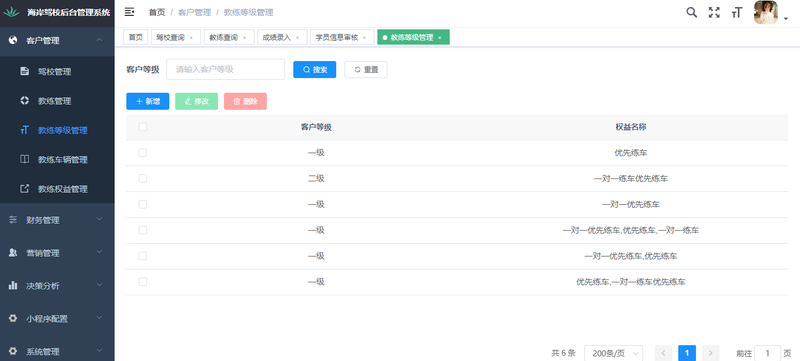
Task: Switch to the 首页 tab
Action: [135, 37]
